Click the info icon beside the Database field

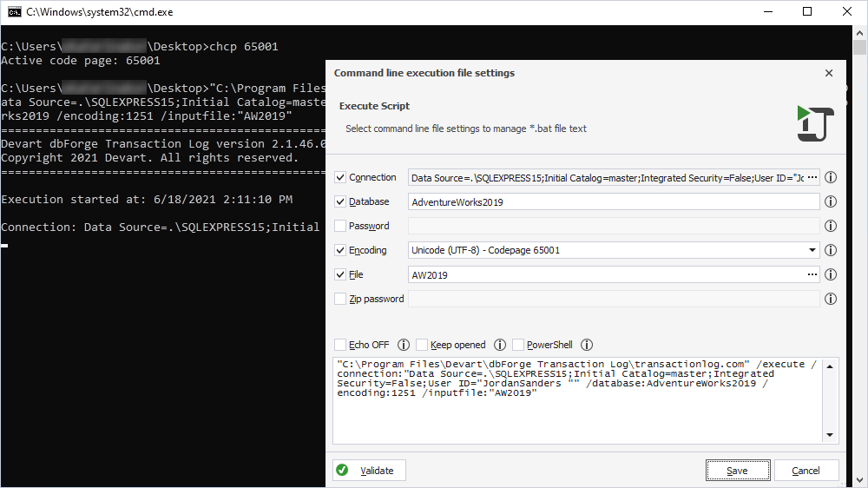pyautogui.click(x=831, y=201)
